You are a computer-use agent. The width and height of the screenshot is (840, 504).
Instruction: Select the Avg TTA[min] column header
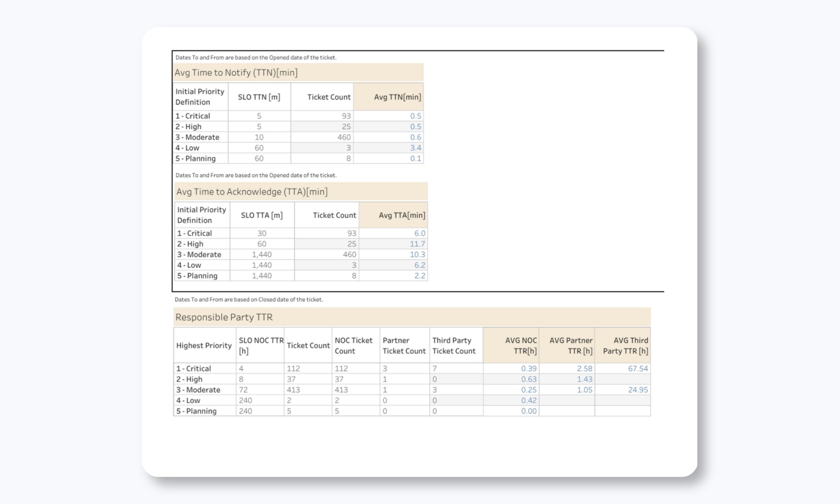pos(402,215)
